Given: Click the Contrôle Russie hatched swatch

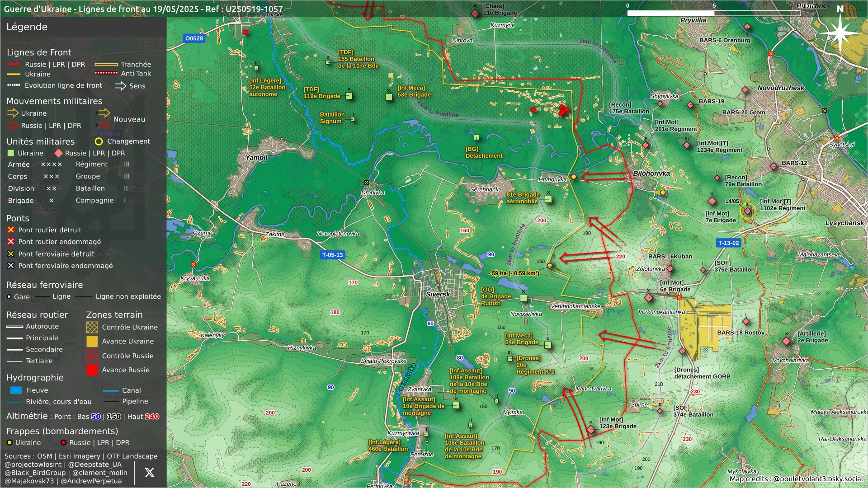Looking at the screenshot, I should (x=92, y=356).
